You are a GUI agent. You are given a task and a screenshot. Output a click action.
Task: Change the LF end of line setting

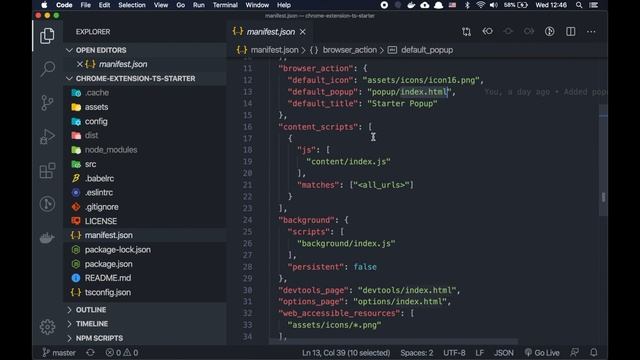pyautogui.click(x=480, y=353)
